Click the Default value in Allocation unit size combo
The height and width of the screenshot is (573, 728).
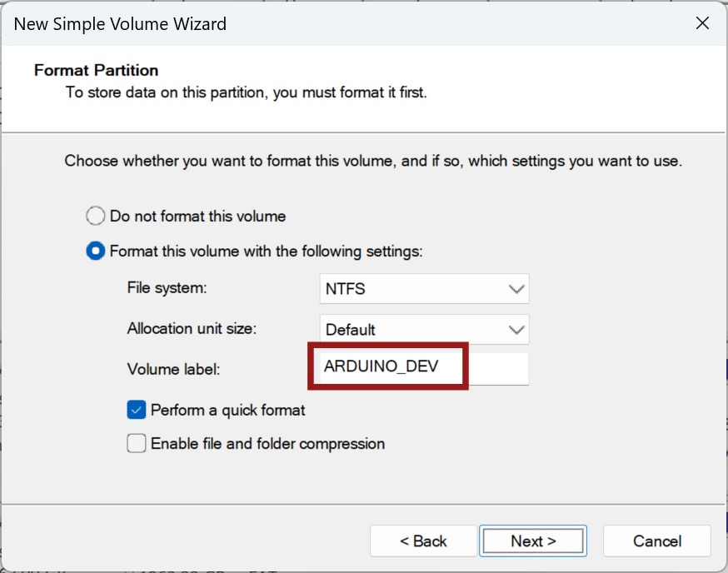(351, 330)
